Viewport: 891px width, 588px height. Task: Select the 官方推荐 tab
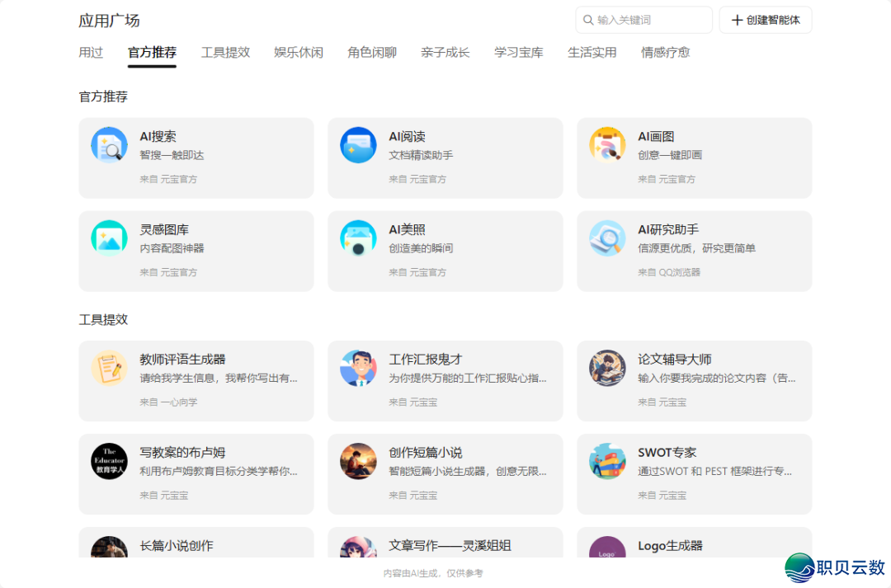153,52
